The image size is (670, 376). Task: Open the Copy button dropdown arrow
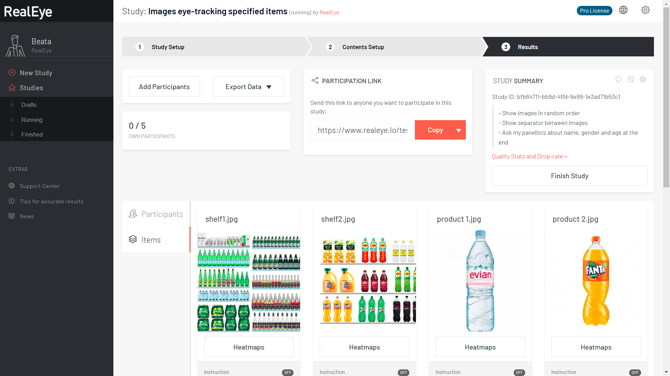tap(458, 130)
